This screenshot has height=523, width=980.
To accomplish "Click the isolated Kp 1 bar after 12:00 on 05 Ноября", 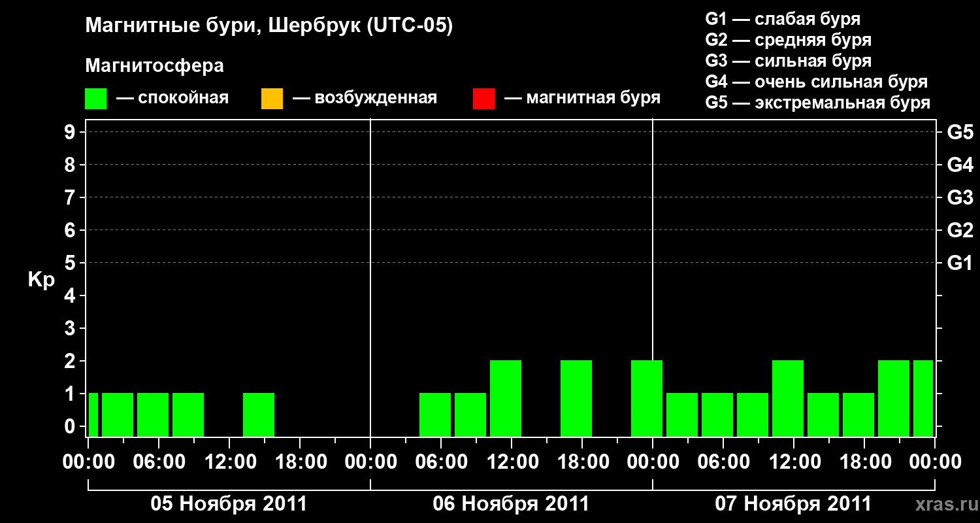I will click(x=259, y=414).
